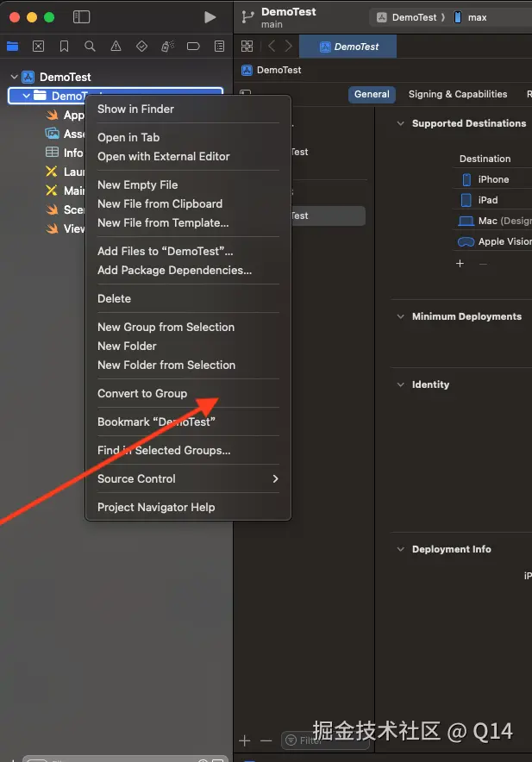Screen dimensions: 532x762
Task: Collapse Supported Destinations section
Action: click(401, 123)
